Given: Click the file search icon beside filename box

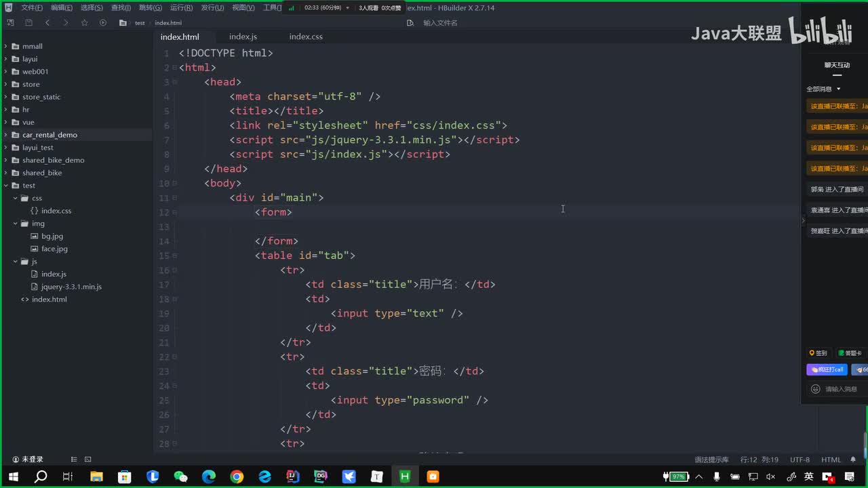Looking at the screenshot, I should (410, 22).
